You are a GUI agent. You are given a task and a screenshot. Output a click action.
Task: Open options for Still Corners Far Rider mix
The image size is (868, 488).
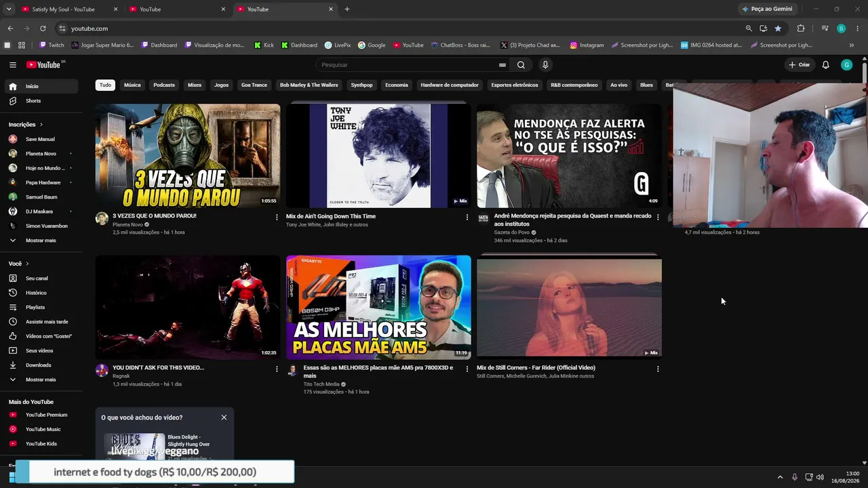point(658,369)
